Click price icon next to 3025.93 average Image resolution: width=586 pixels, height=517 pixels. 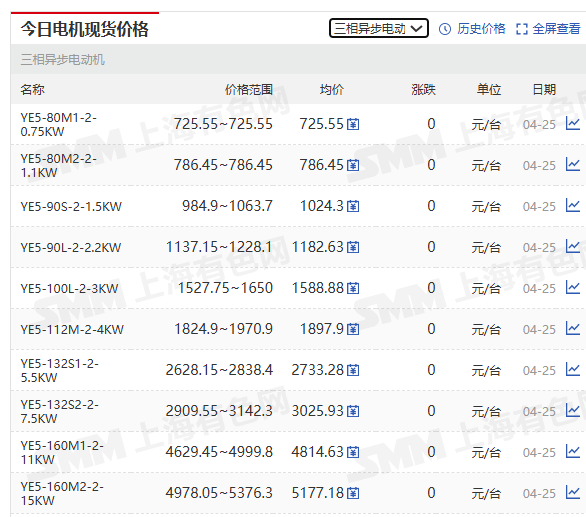(353, 411)
